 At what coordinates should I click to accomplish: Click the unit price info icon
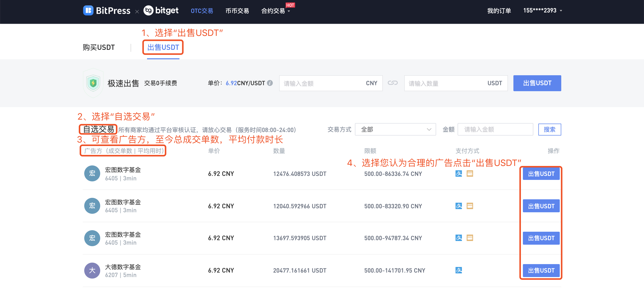point(270,83)
